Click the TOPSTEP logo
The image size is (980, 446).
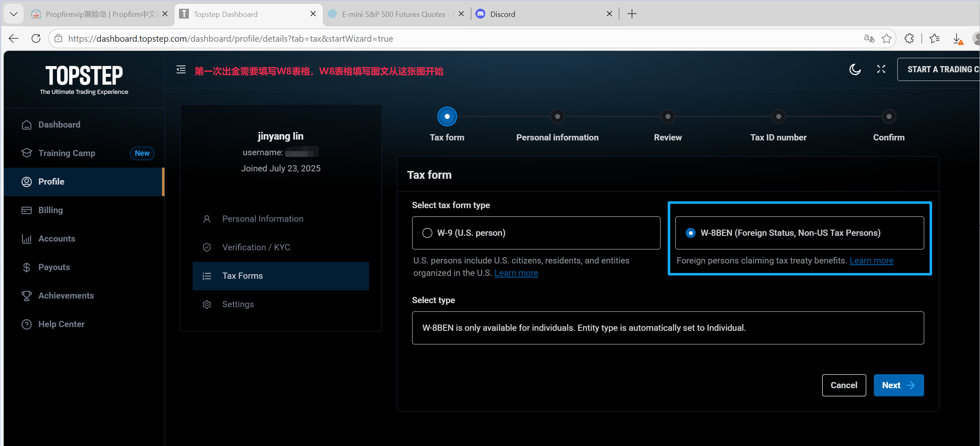(x=84, y=80)
